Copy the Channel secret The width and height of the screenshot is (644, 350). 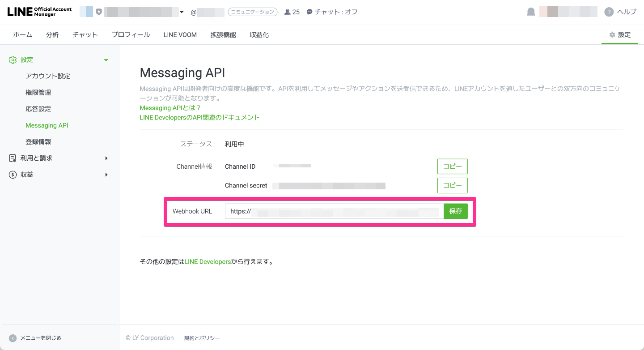click(x=453, y=185)
